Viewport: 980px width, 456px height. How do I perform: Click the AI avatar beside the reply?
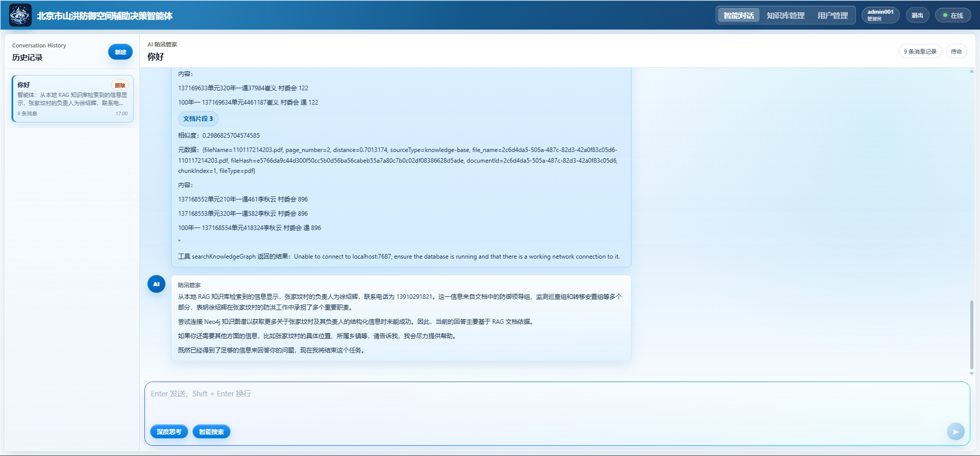[x=156, y=284]
